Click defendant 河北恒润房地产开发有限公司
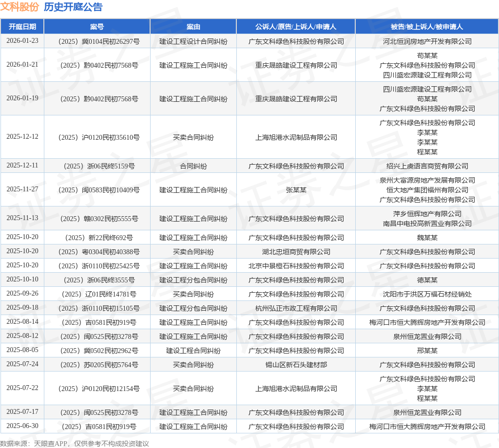 click(427, 41)
